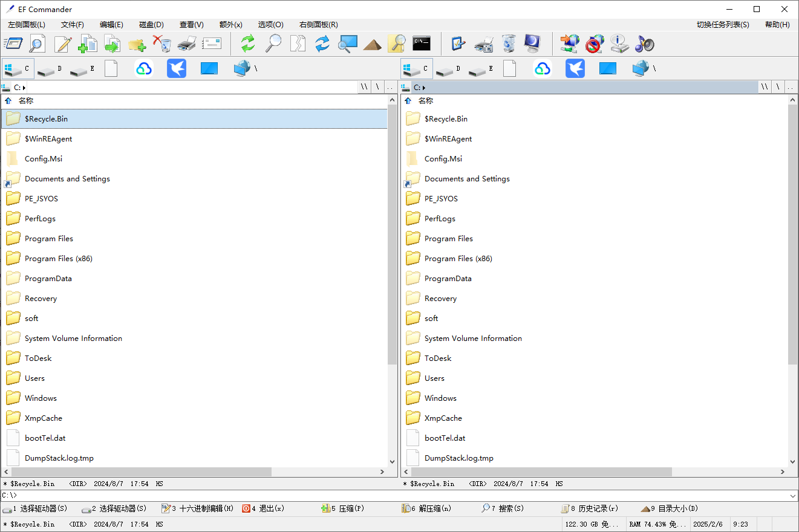Click the recycle bin toolbar icon
This screenshot has height=532, width=799.
tap(509, 44)
